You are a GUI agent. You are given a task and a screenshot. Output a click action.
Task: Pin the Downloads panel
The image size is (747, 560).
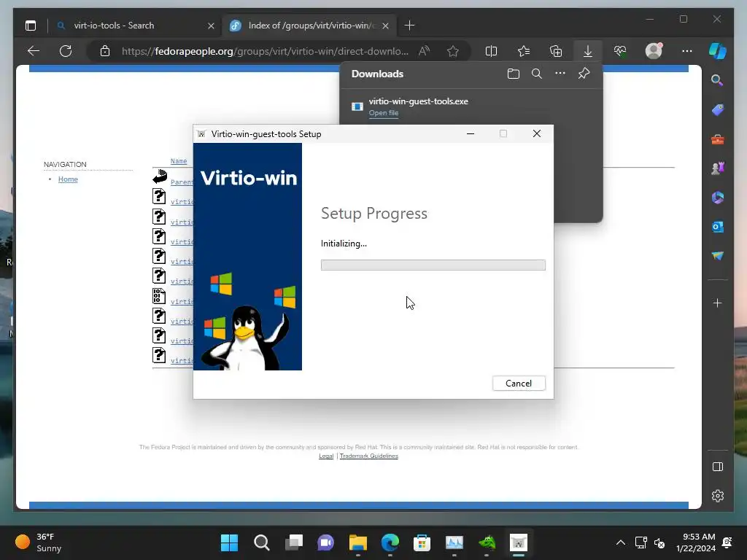pos(584,74)
